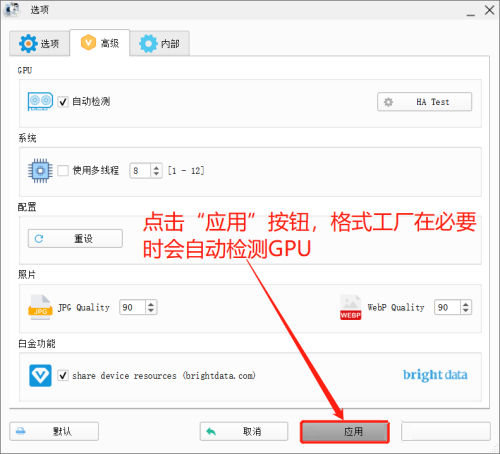This screenshot has width=500, height=454.
Task: Click the 默认 default button
Action: tap(54, 431)
